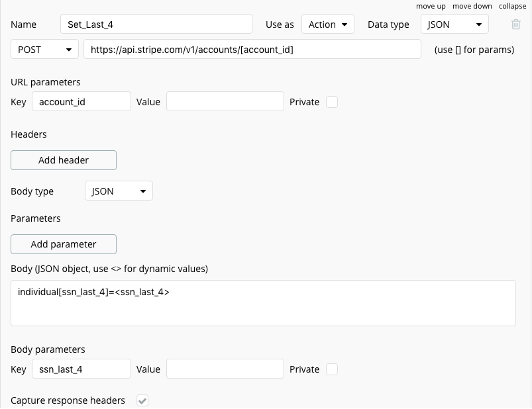Collapse the API call panel
This screenshot has height=409, width=532.
coord(512,6)
